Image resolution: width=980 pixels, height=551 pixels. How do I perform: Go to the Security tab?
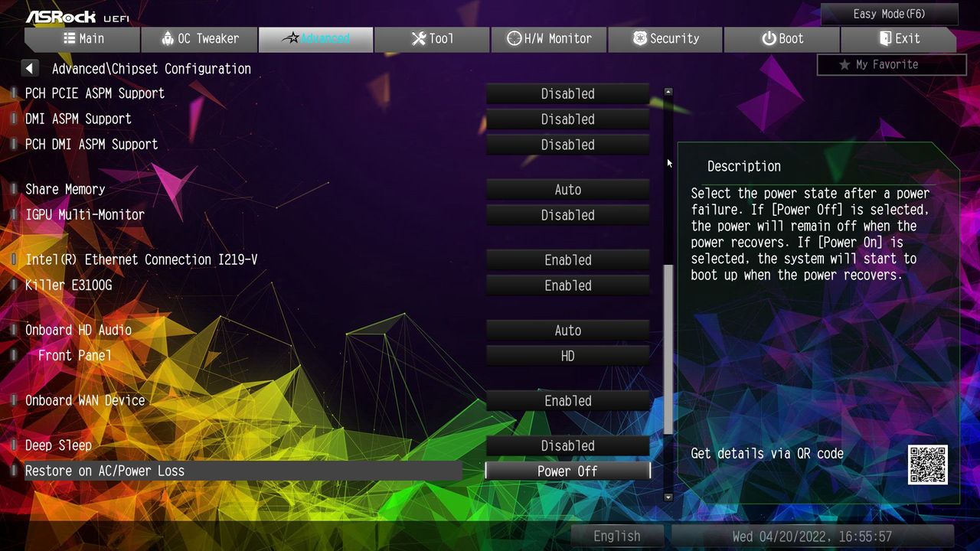(665, 39)
